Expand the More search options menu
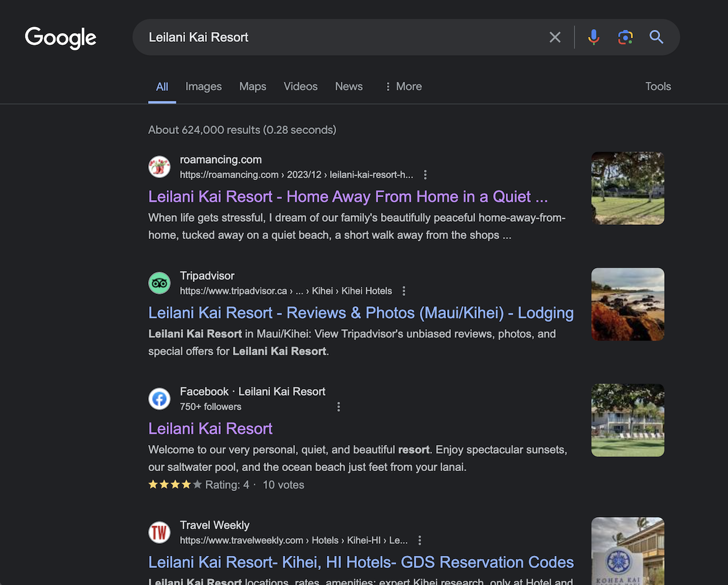 tap(403, 87)
